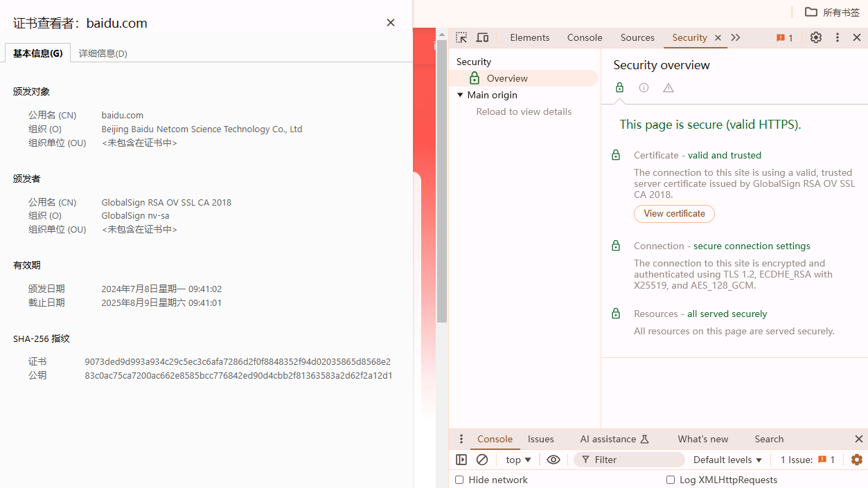This screenshot has width=868, height=488.
Task: Click the lock icon beside Resources
Action: [616, 314]
